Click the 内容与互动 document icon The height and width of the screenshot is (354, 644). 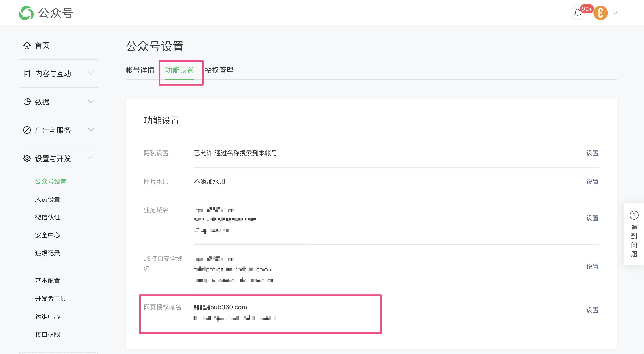point(27,73)
